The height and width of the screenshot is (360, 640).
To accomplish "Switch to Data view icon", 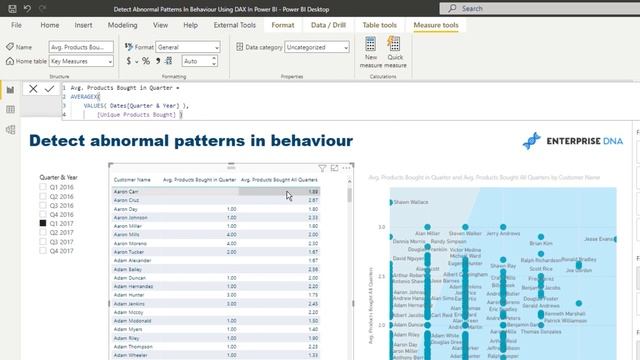I will point(10,109).
